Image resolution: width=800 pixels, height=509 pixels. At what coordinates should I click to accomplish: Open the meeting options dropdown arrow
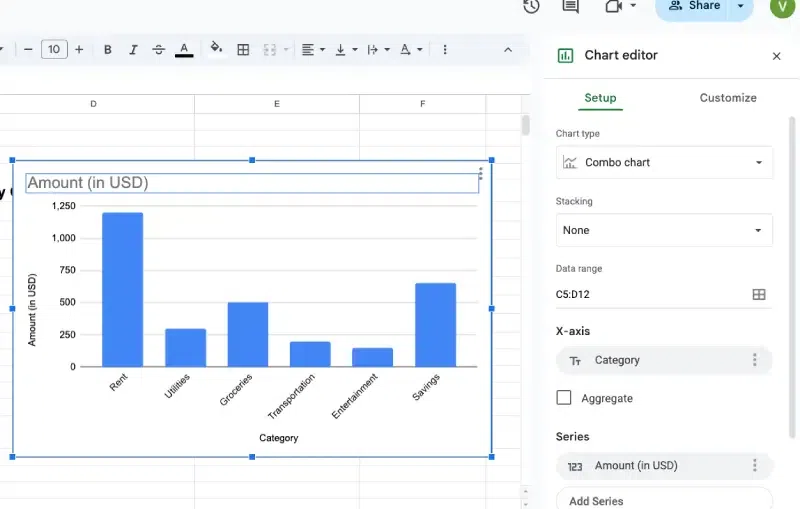(633, 6)
